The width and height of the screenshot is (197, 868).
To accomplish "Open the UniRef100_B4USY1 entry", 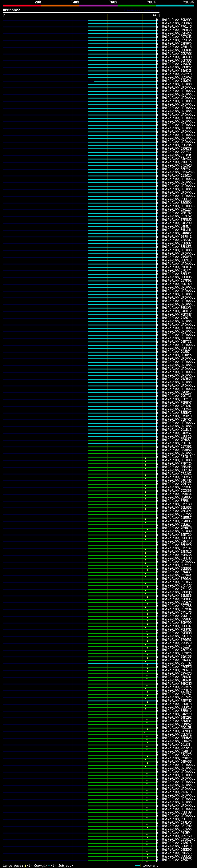I will coord(176,308).
